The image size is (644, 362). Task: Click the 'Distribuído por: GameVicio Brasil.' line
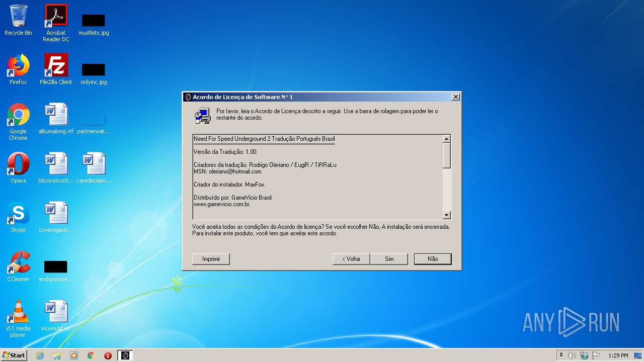click(233, 198)
